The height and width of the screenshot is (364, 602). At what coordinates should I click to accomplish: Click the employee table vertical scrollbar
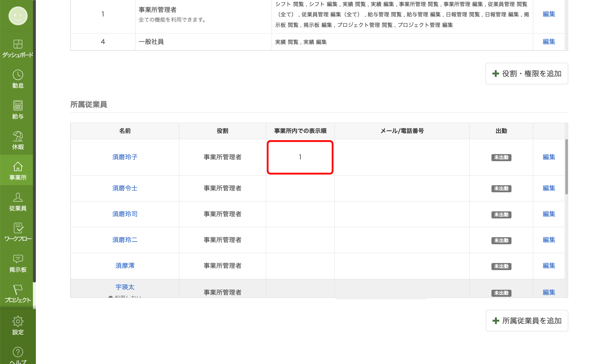(x=566, y=167)
